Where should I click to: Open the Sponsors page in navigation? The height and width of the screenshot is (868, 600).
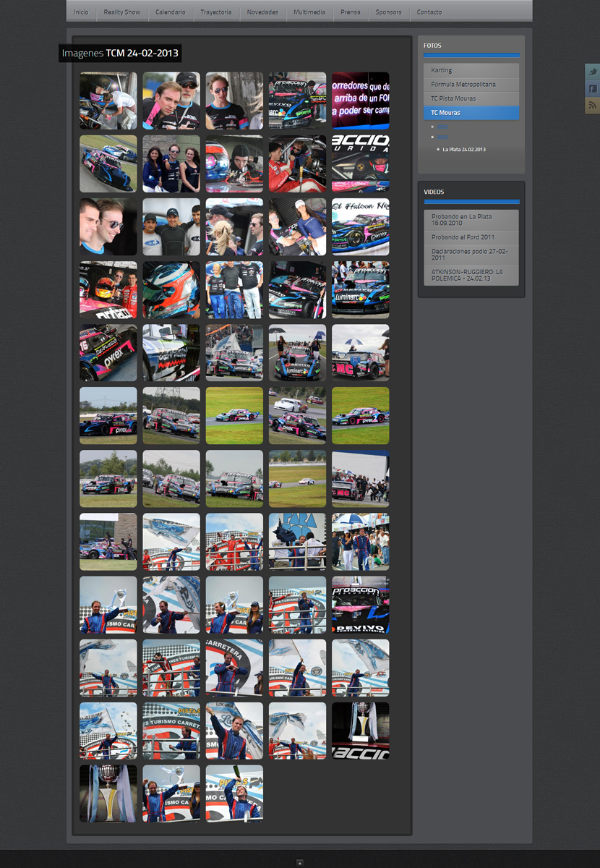(388, 12)
